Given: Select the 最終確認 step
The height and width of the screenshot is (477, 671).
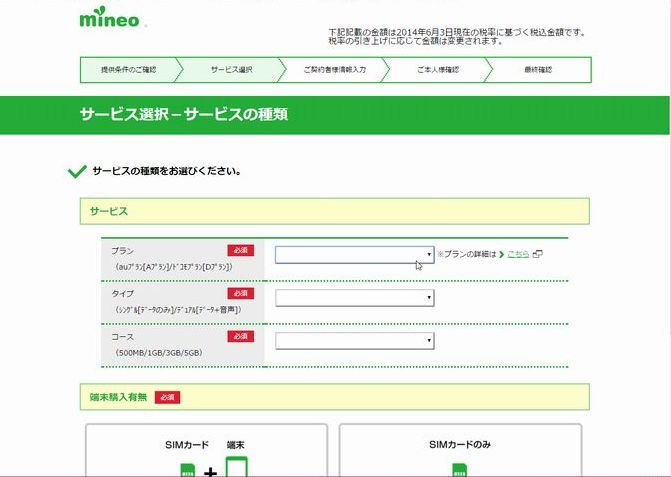Looking at the screenshot, I should pyautogui.click(x=538, y=70).
